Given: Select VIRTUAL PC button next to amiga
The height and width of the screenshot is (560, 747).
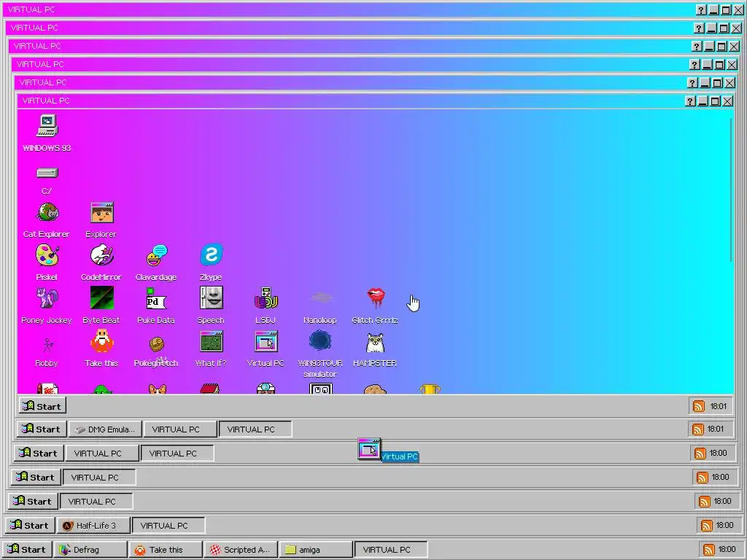Looking at the screenshot, I should (x=391, y=550).
